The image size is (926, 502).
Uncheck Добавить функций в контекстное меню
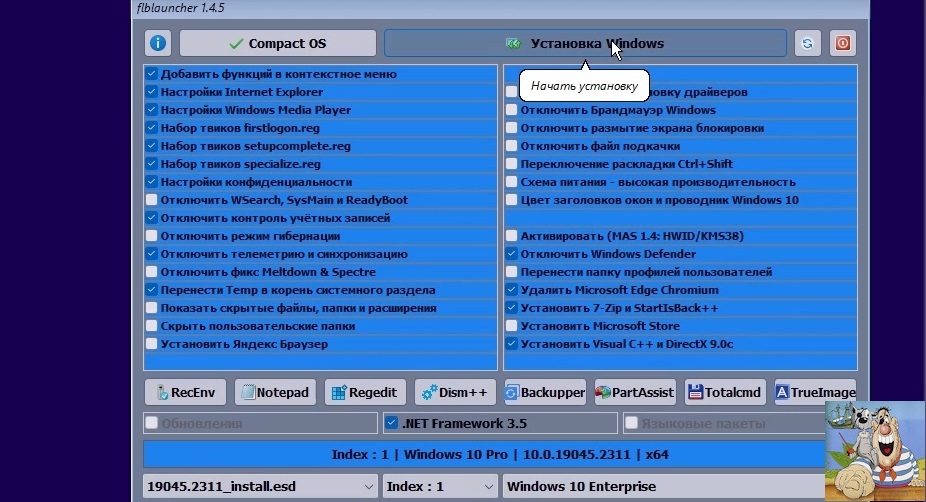click(x=152, y=74)
